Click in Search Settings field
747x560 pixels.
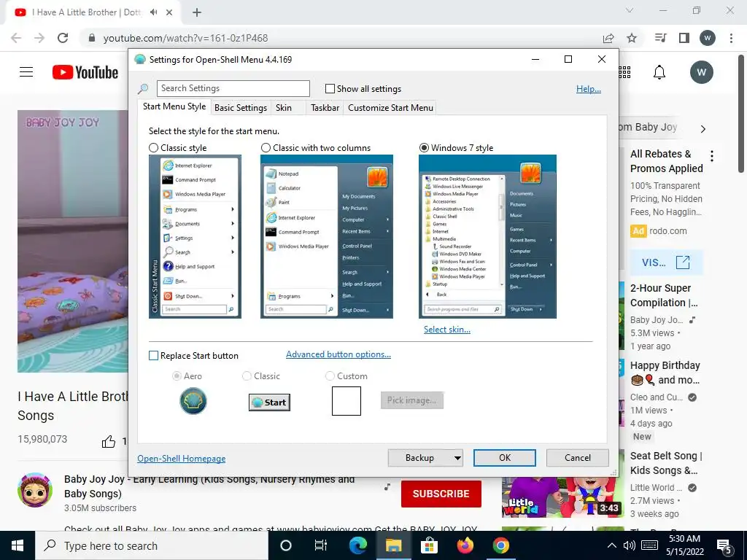(x=233, y=88)
